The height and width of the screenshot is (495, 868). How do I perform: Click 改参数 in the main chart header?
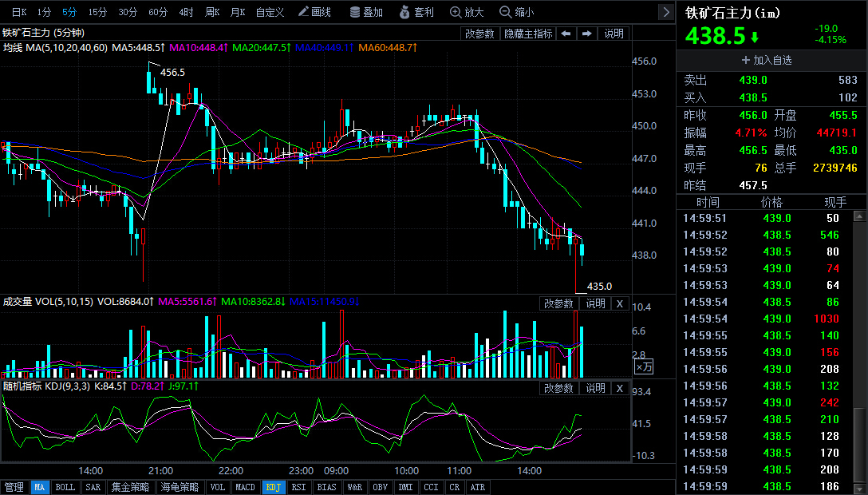(x=480, y=34)
